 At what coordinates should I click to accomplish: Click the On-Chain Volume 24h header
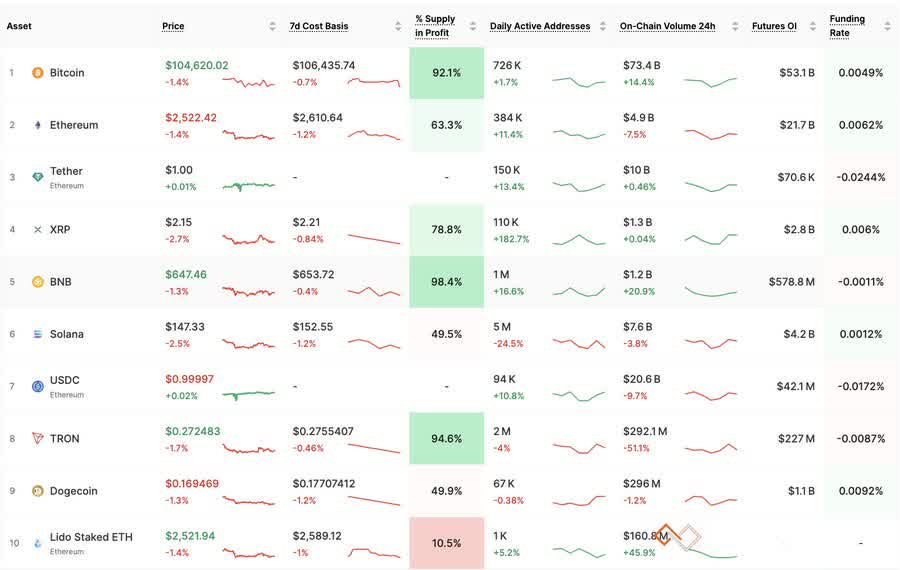pyautogui.click(x=668, y=26)
